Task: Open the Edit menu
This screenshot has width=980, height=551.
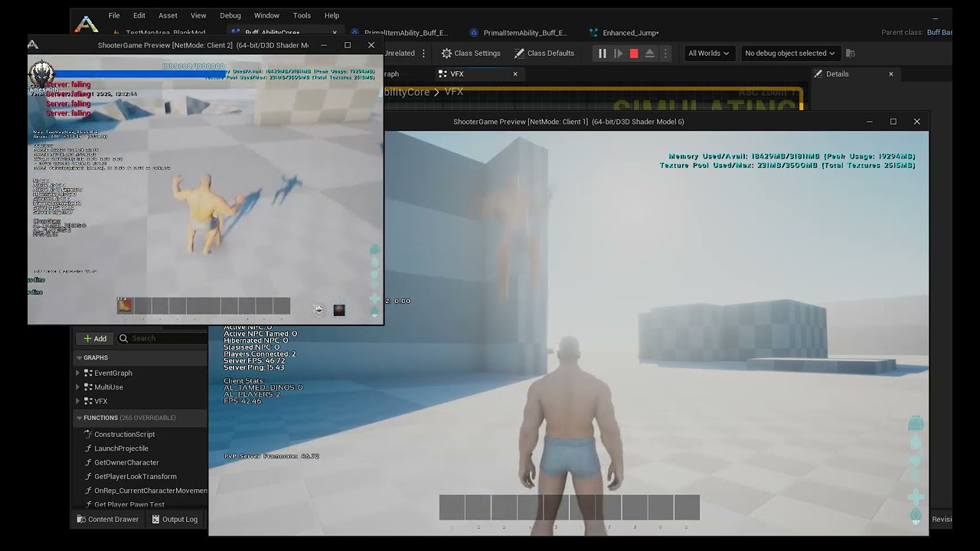Action: [x=139, y=15]
